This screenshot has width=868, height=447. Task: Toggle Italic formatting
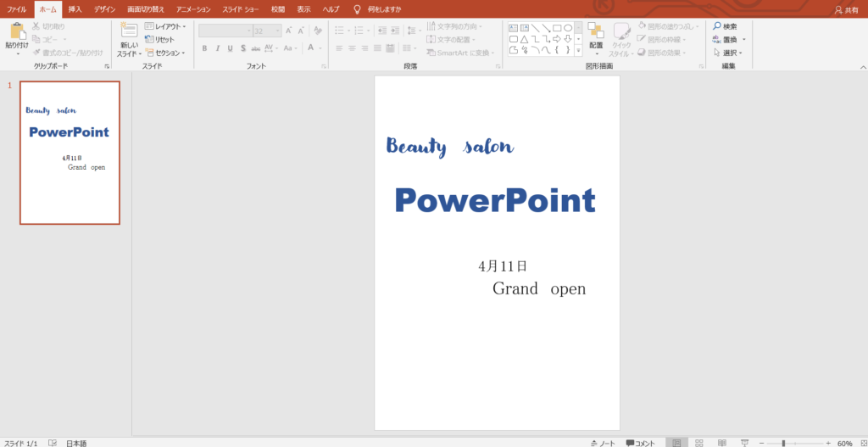(x=218, y=48)
